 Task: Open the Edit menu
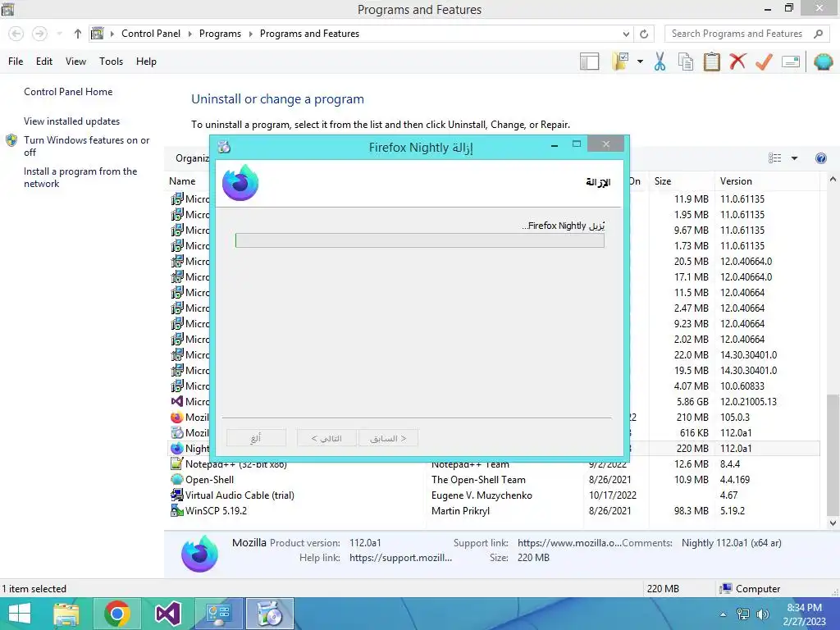(x=44, y=62)
